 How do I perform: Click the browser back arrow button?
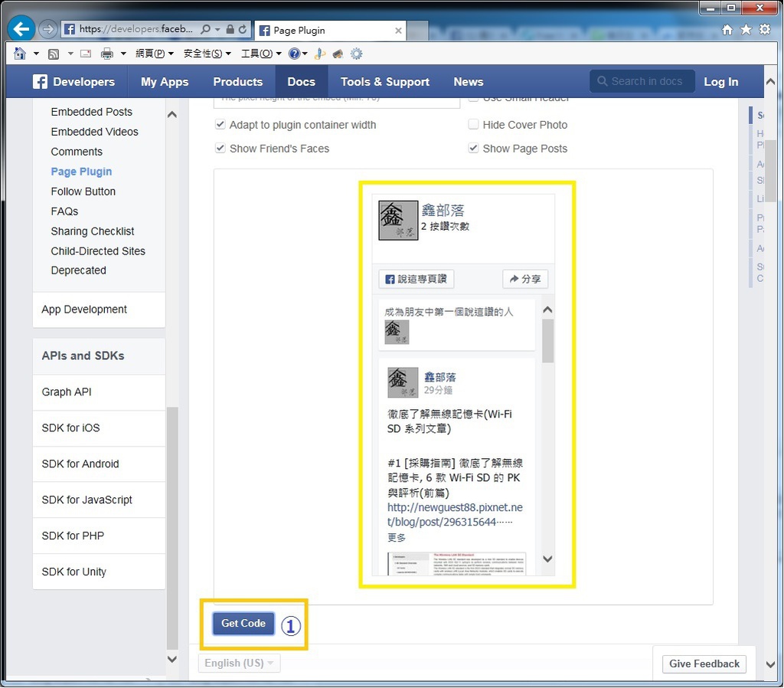click(x=21, y=29)
